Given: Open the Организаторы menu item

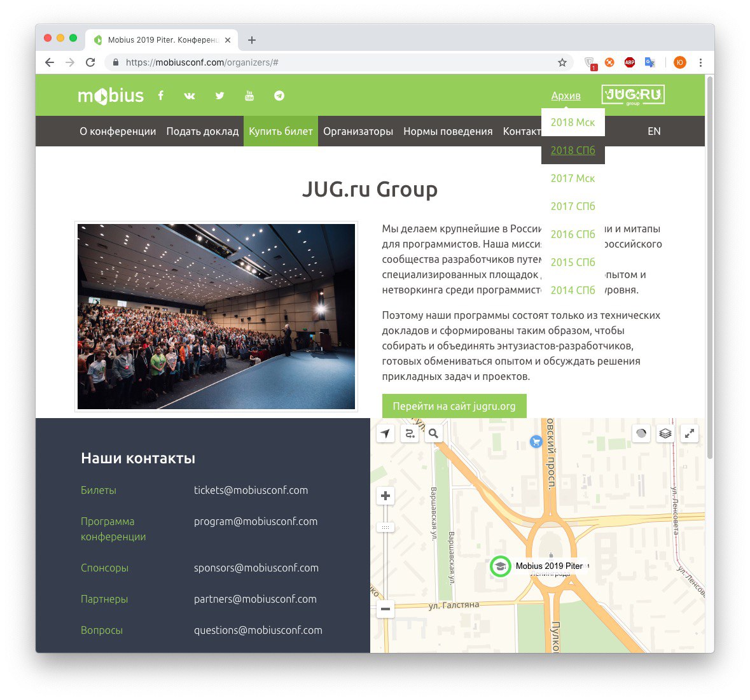Looking at the screenshot, I should coord(358,131).
